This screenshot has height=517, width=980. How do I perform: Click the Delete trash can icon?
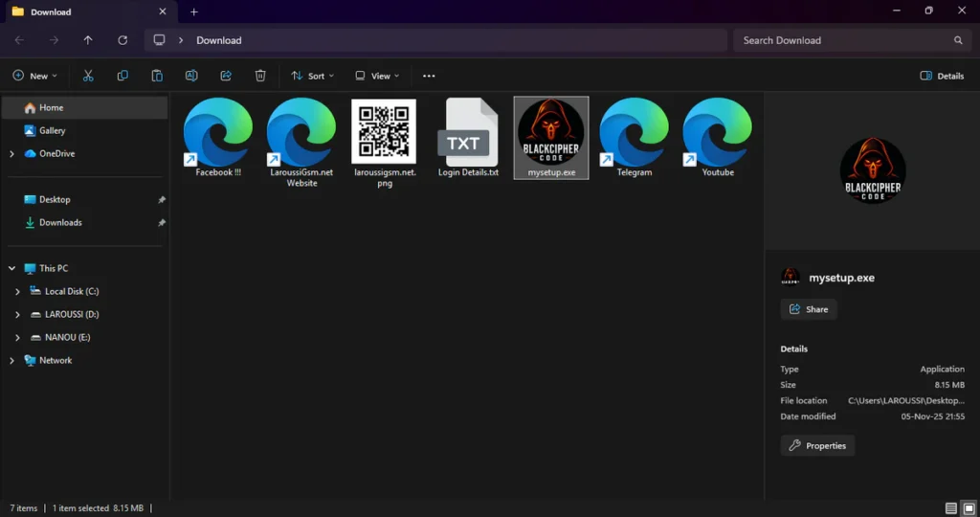pos(260,76)
